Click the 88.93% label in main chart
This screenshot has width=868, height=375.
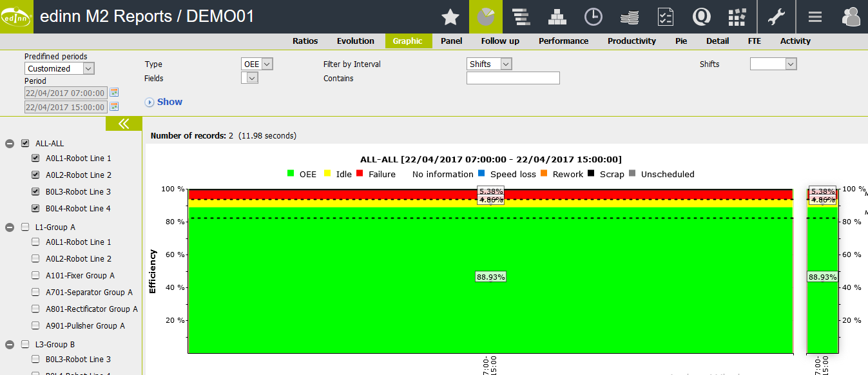[x=491, y=277]
